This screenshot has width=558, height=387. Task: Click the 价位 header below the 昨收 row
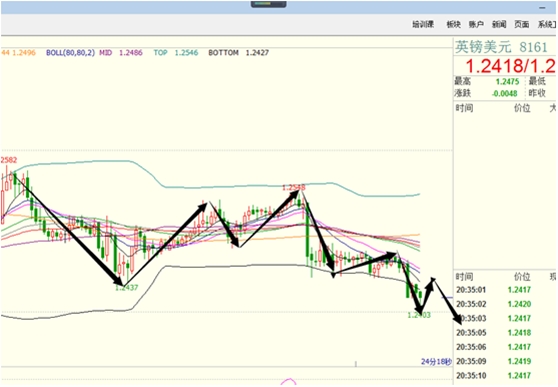(522, 108)
